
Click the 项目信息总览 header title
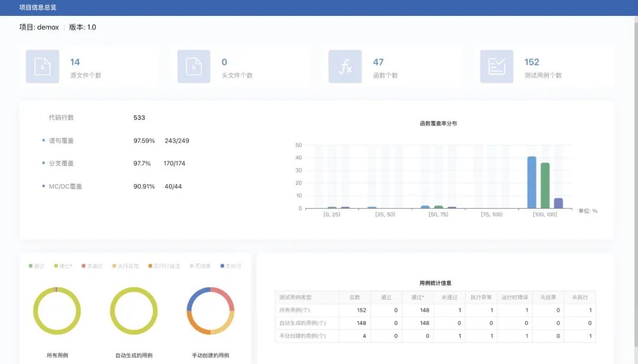pos(38,8)
